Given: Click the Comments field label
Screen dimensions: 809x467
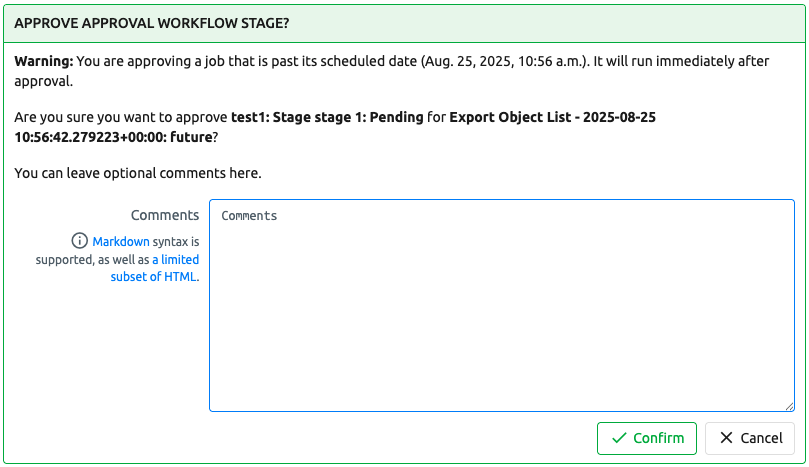Looking at the screenshot, I should 165,215.
